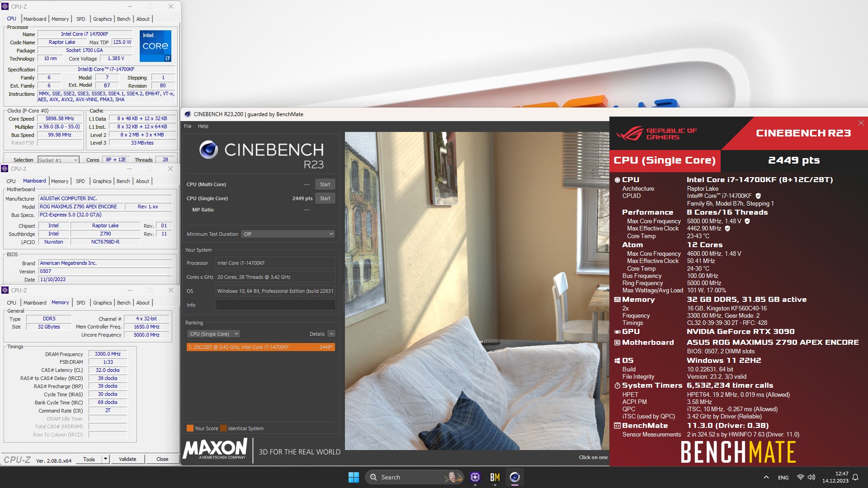Expand the ranking Details arrow
The image size is (868, 488).
coord(331,334)
